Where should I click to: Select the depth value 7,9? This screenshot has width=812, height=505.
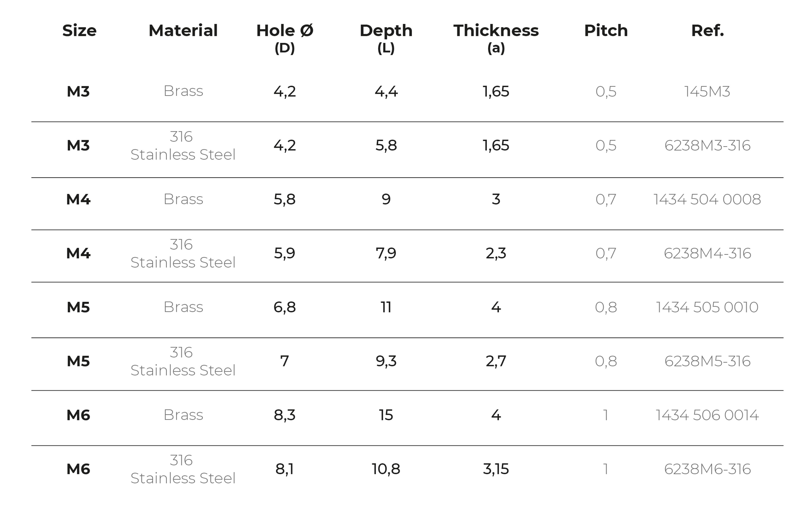click(x=386, y=253)
